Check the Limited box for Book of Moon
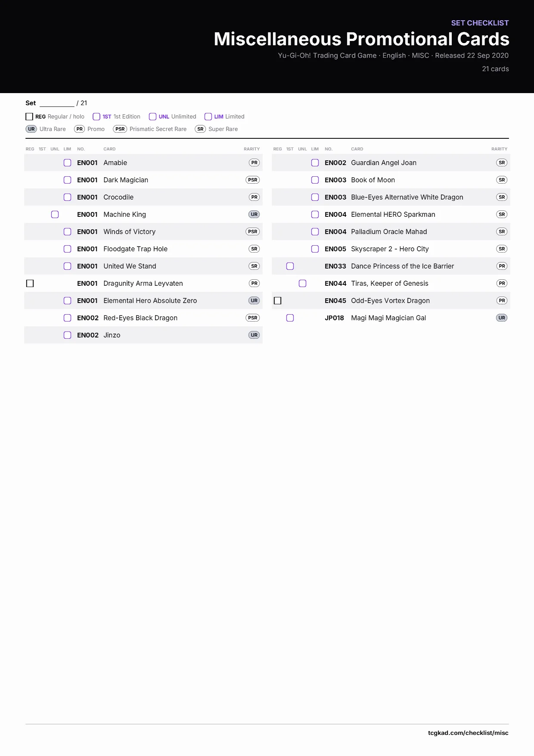The image size is (534, 756). pos(315,180)
